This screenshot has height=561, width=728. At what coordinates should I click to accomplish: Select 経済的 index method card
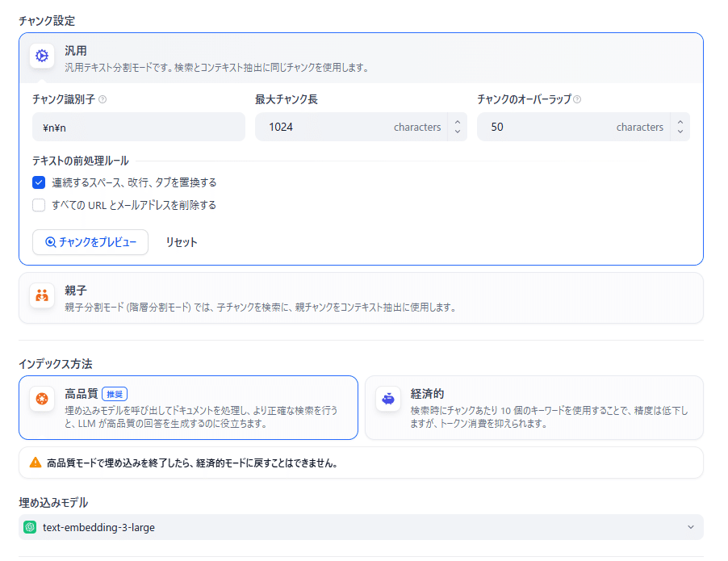click(534, 408)
